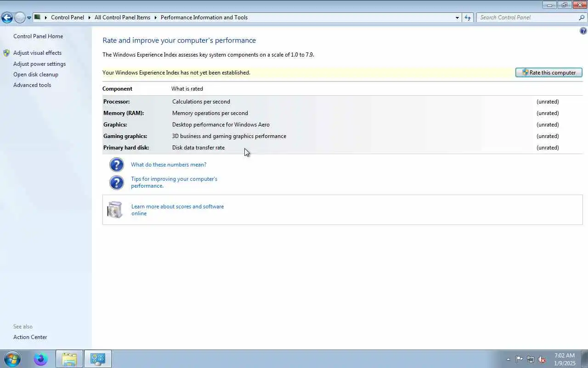Screen dimensions: 588x368
Task: Select the Gaming graphics row label
Action: click(125, 136)
